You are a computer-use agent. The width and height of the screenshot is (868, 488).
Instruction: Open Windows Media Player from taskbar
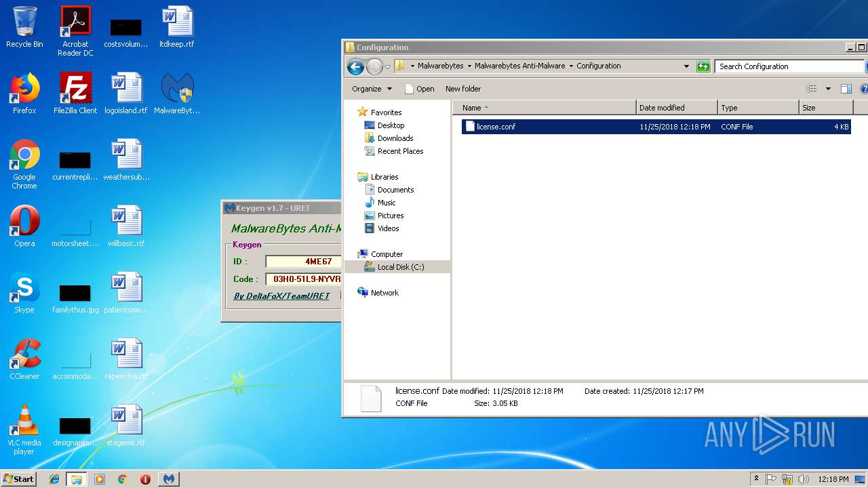100,479
